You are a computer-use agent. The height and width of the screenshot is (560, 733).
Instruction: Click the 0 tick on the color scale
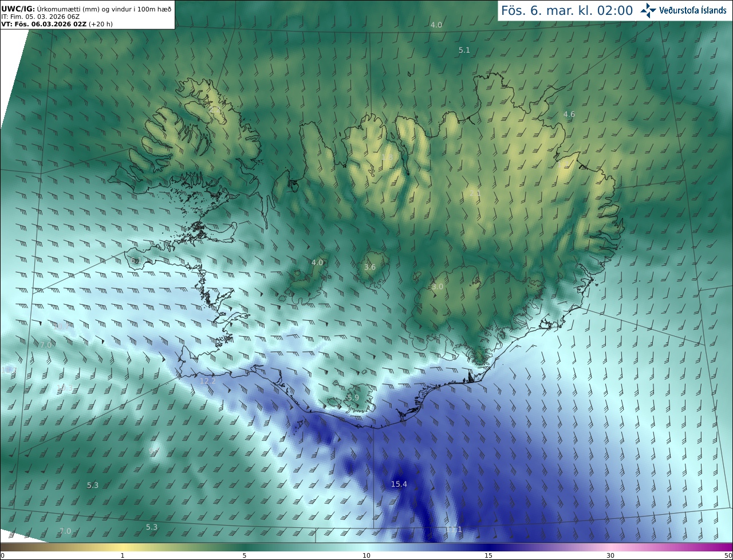click(x=2, y=555)
